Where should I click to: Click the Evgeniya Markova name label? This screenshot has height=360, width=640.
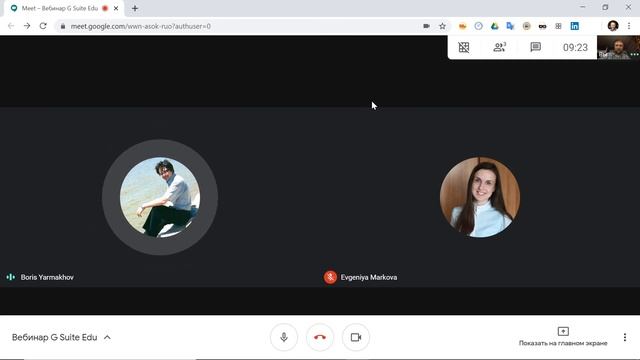point(369,277)
